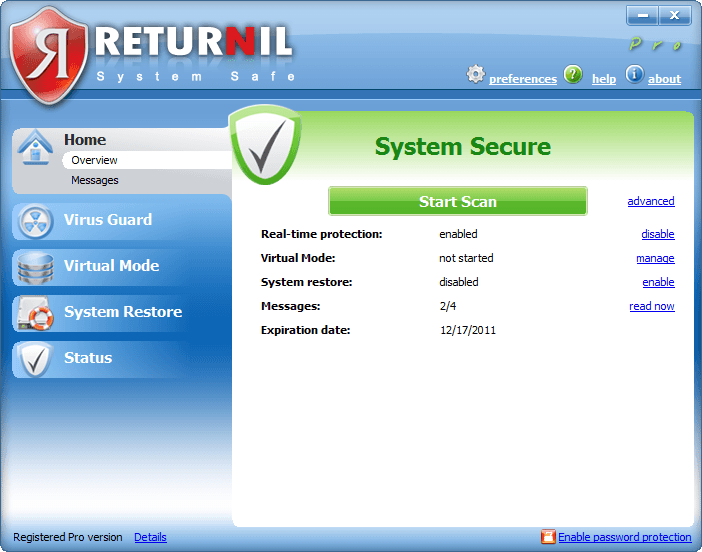The image size is (702, 552).
Task: Open Messages under Home
Action: tap(95, 180)
